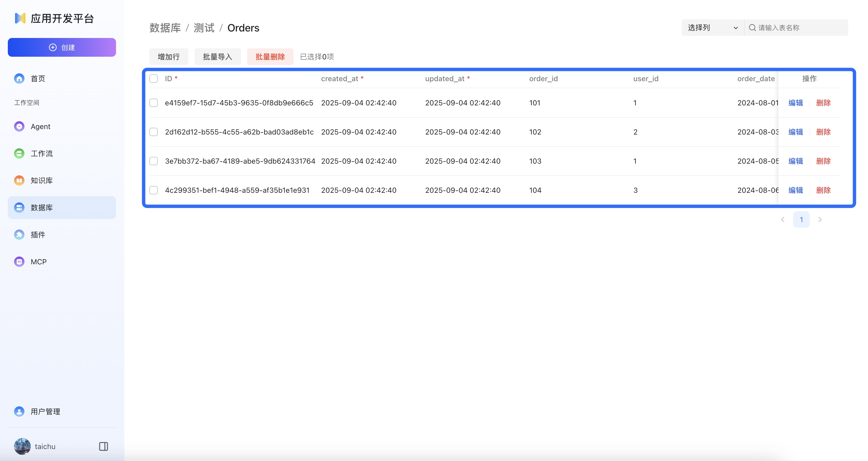Open the MCP section icon
Viewport: 868px width, 461px height.
19,261
